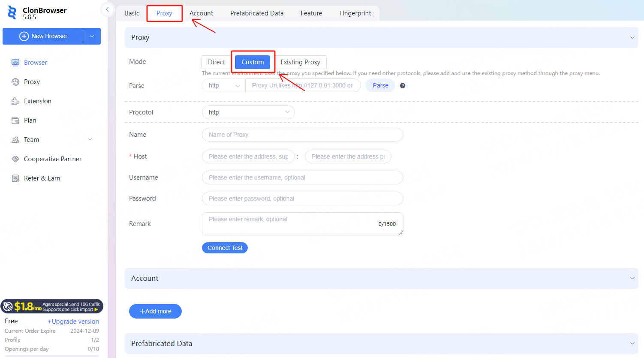
Task: Switch to the Fingerprint tab
Action: point(355,13)
